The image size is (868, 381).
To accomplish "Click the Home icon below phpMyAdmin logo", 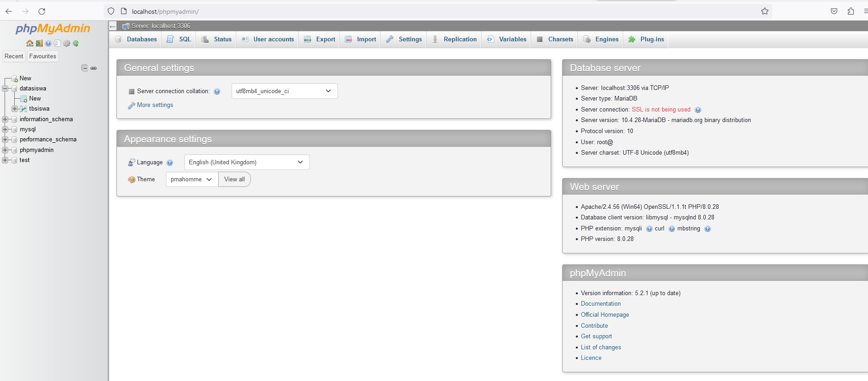I will (30, 43).
